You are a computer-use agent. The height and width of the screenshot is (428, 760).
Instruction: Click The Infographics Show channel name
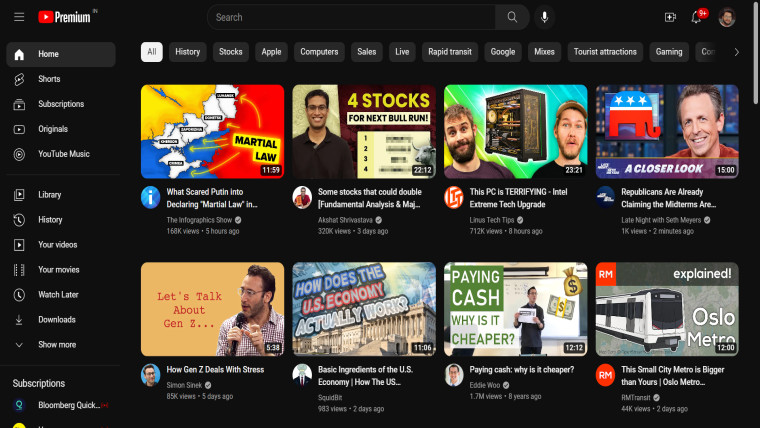click(199, 220)
